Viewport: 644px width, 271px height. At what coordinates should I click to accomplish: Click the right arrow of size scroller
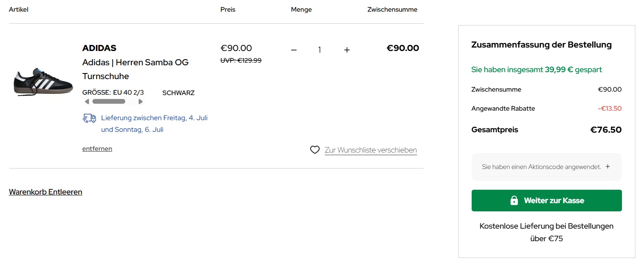[x=140, y=102]
